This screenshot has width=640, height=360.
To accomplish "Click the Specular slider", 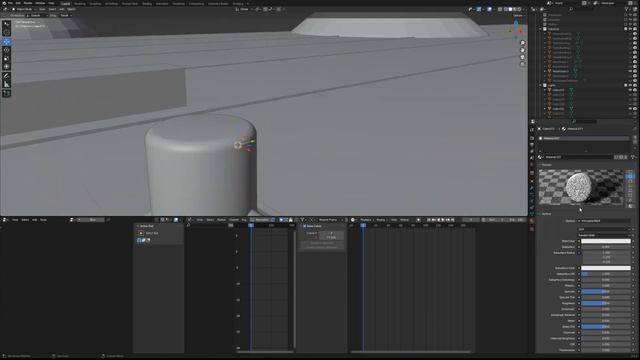I will pyautogui.click(x=606, y=291).
